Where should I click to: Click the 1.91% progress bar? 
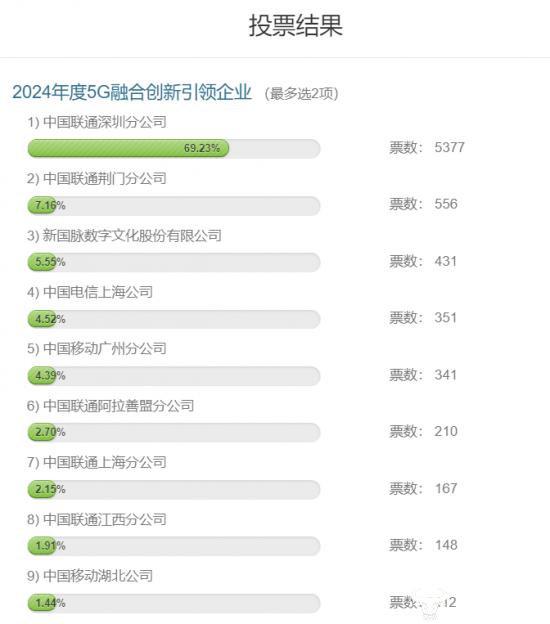click(x=174, y=546)
